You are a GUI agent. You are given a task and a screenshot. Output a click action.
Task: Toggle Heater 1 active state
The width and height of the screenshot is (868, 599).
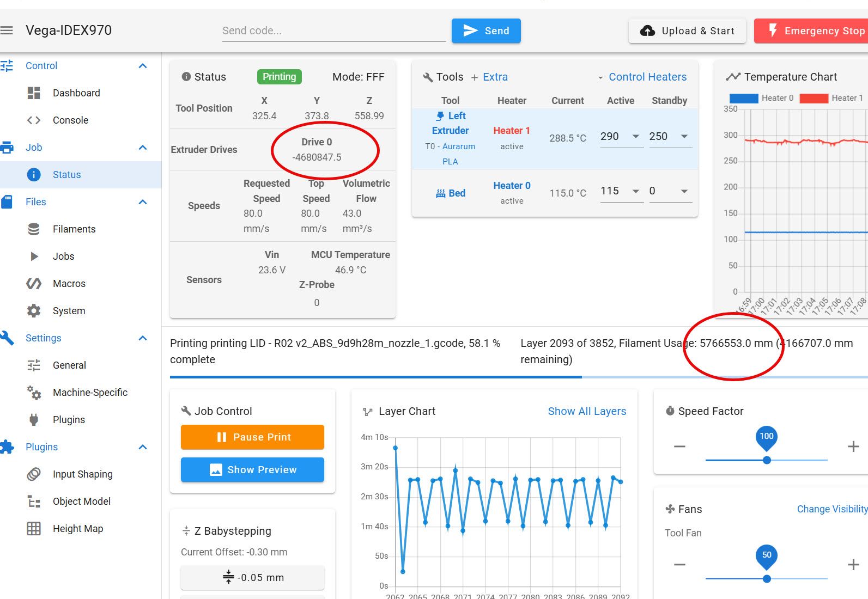point(512,131)
